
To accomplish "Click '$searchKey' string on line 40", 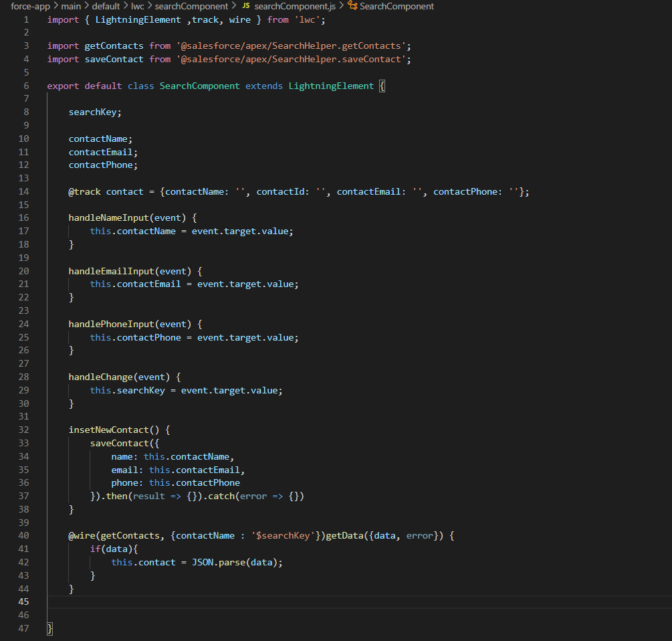I will point(283,535).
